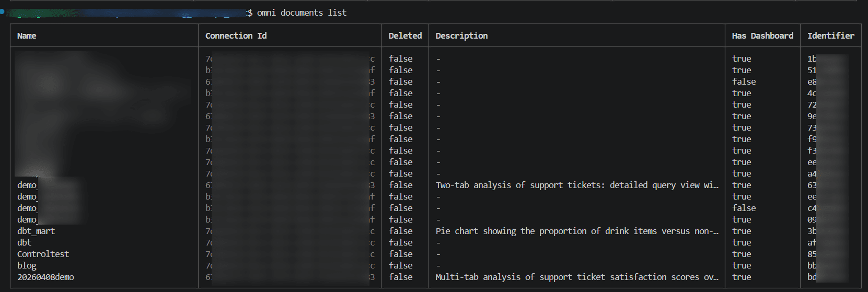The height and width of the screenshot is (292, 868).
Task: Click the 20260408demo document name
Action: tap(45, 277)
